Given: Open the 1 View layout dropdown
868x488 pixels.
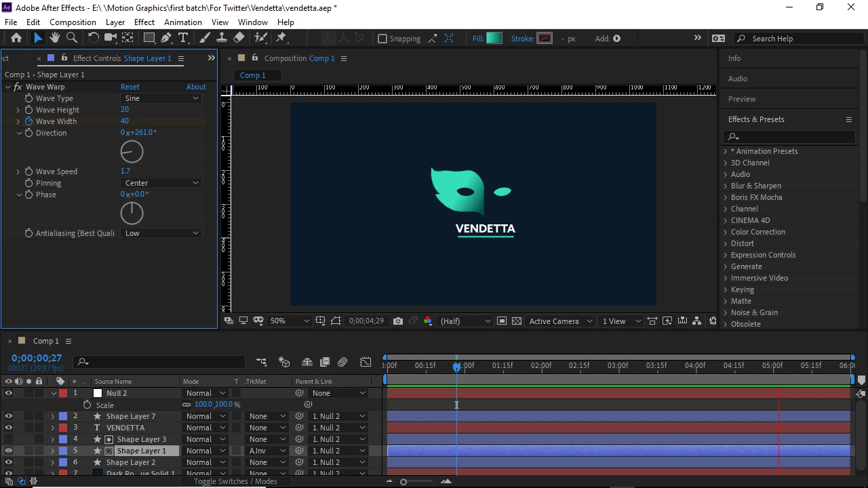Looking at the screenshot, I should coord(621,321).
